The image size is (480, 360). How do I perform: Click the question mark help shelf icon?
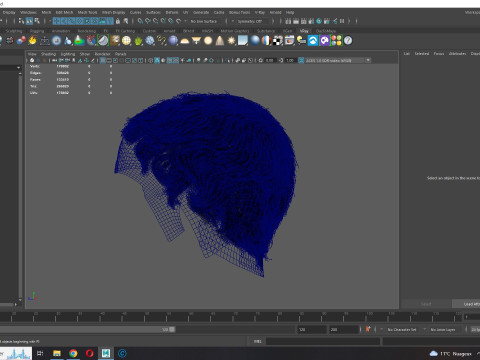(x=348, y=41)
